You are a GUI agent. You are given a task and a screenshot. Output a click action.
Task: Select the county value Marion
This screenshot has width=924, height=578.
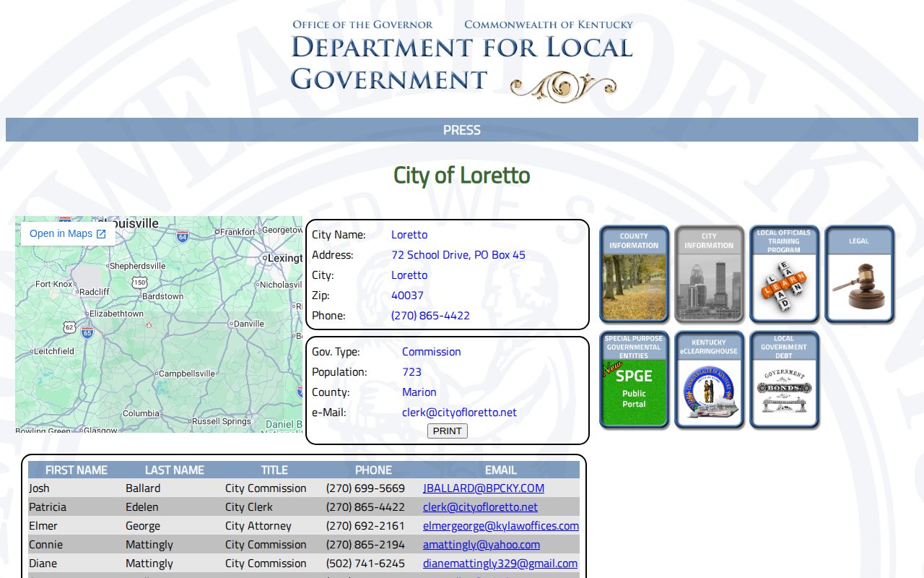[x=419, y=392]
